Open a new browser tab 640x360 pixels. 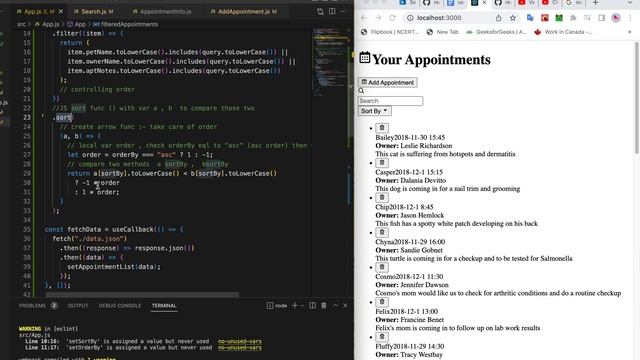596,3
